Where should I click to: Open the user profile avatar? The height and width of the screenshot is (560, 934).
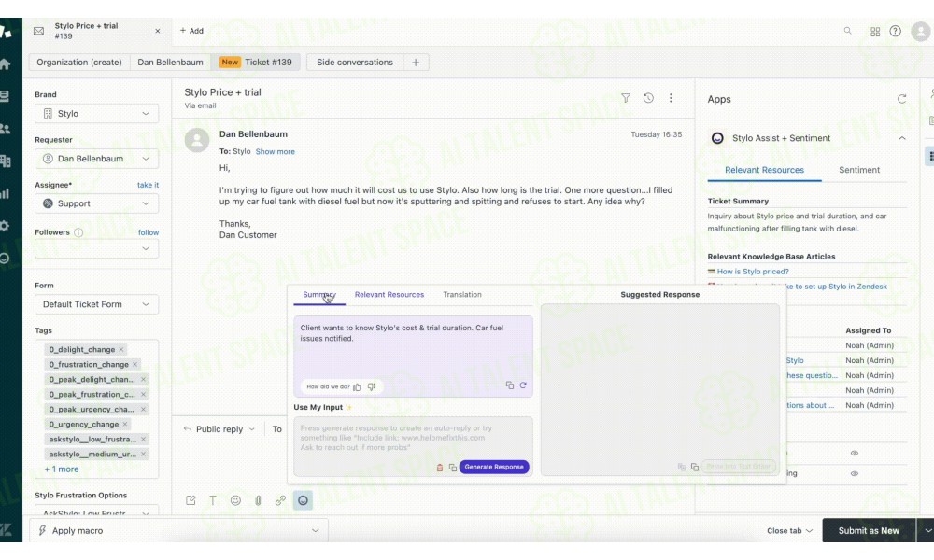point(921,31)
